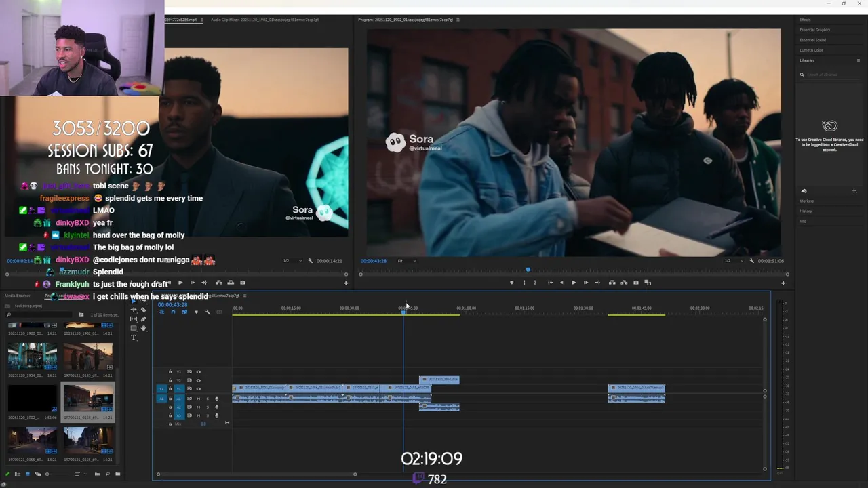Lock the V3 track
This screenshot has width=868, height=488.
pos(170,372)
